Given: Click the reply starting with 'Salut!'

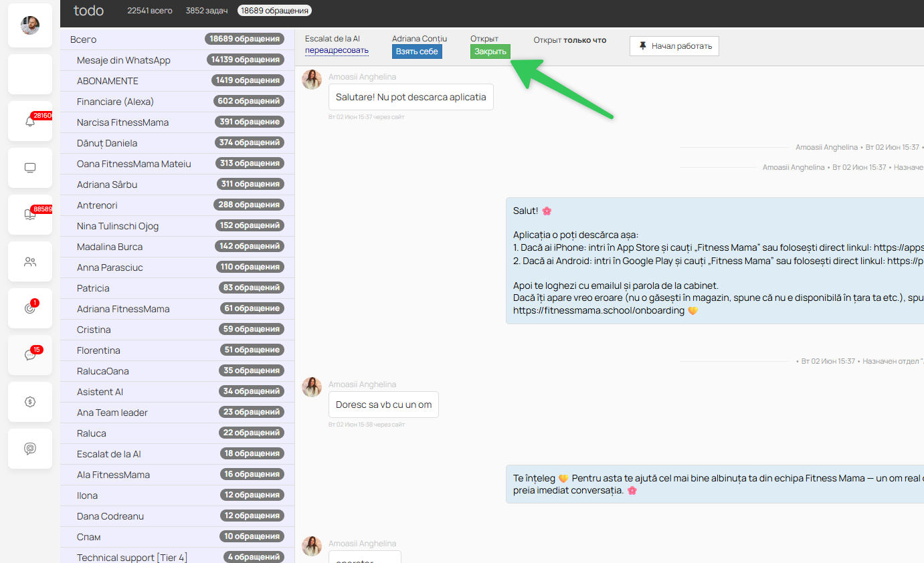Looking at the screenshot, I should click(x=715, y=261).
